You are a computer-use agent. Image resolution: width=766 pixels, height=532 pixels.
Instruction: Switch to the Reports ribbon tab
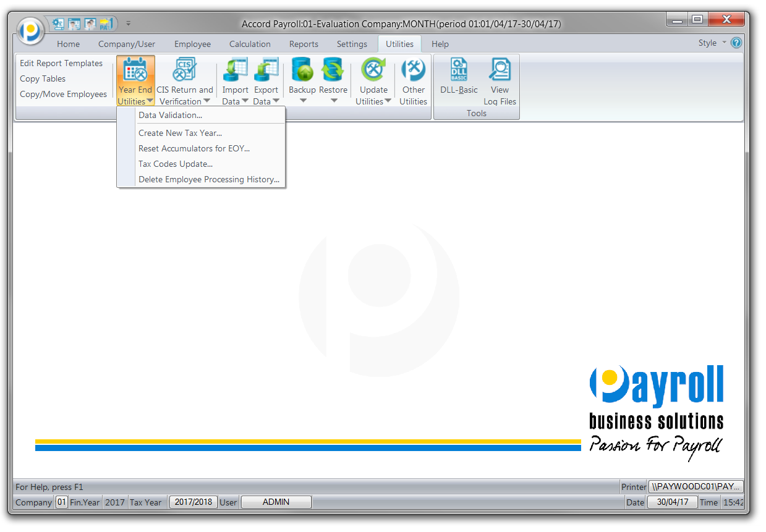tap(304, 44)
